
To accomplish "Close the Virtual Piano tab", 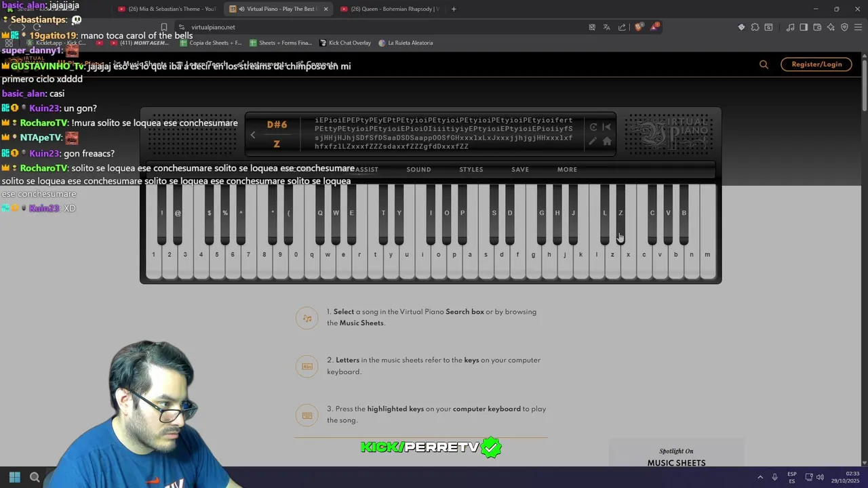I will click(325, 9).
